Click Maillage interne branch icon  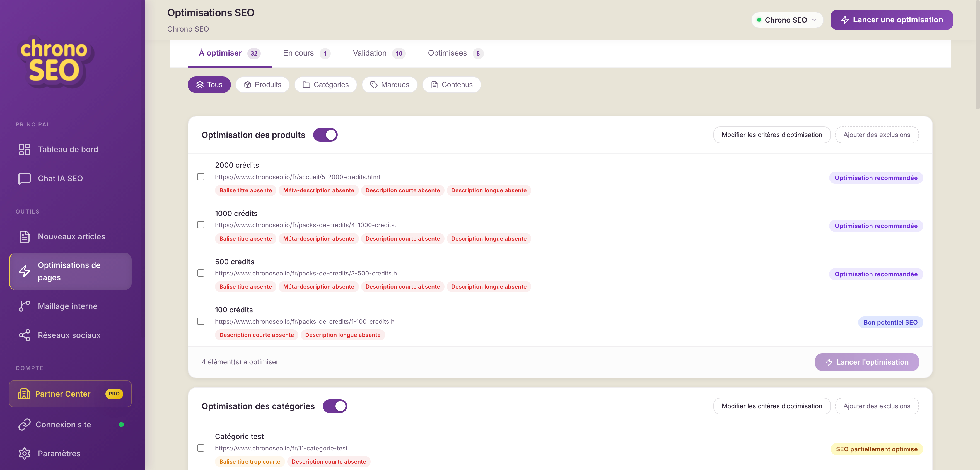point(24,306)
